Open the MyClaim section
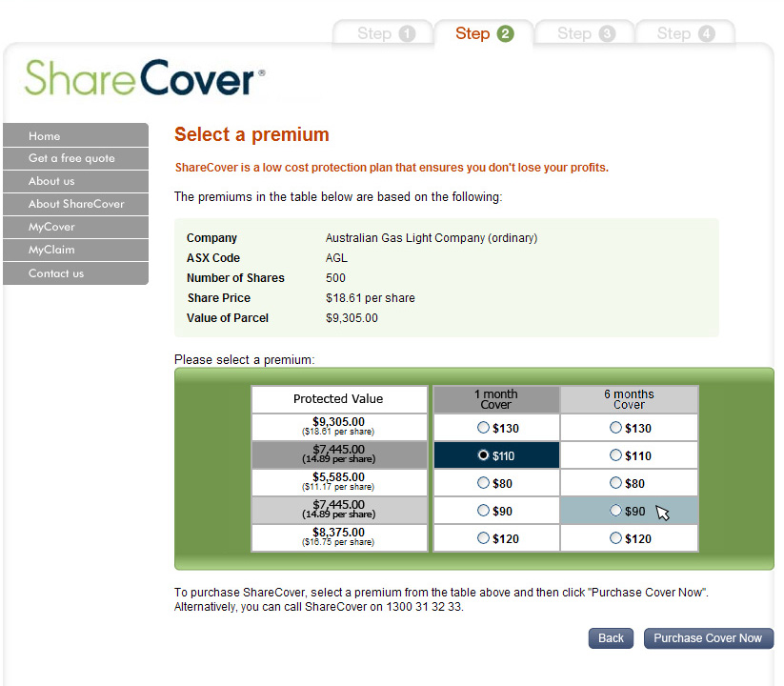The width and height of the screenshot is (784, 686). point(75,250)
